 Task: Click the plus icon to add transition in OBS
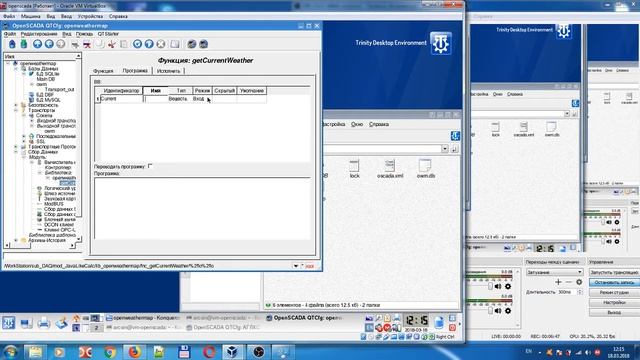tap(558, 282)
